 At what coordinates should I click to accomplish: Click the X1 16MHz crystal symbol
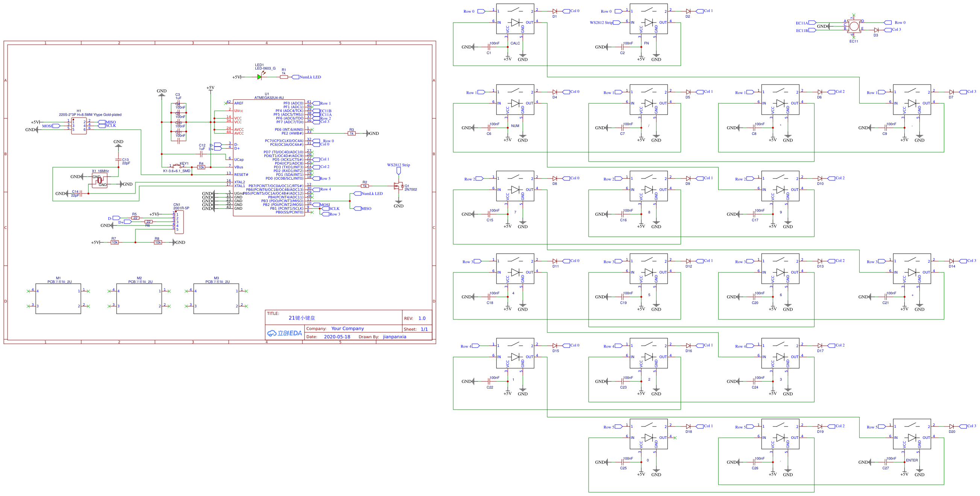click(x=100, y=180)
